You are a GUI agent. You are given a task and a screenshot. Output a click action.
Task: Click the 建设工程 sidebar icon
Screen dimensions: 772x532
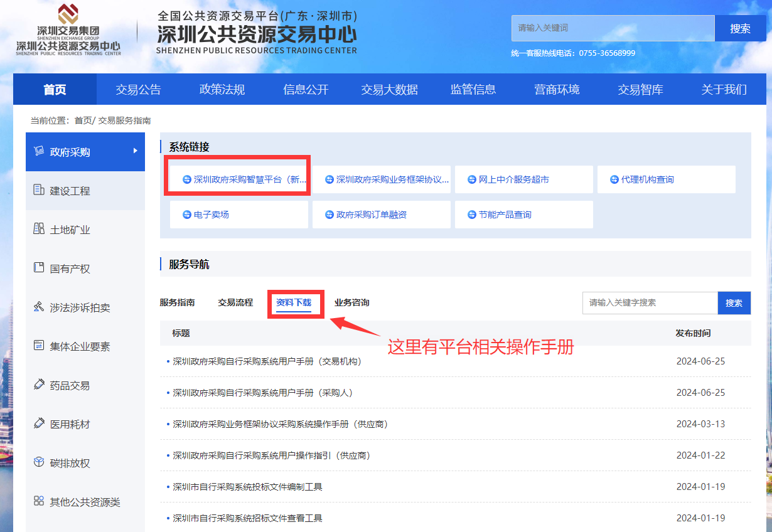tap(38, 190)
